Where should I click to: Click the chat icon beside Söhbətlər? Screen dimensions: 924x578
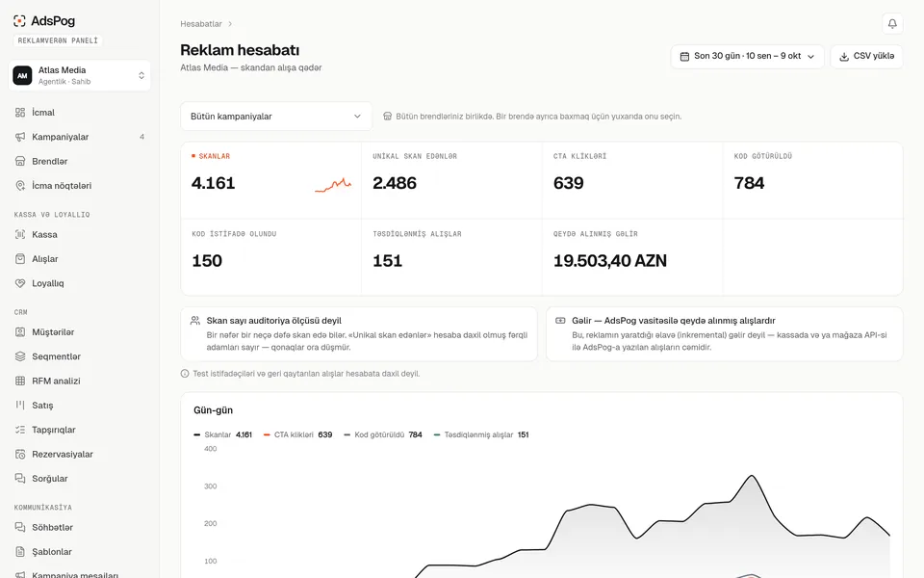coord(20,527)
